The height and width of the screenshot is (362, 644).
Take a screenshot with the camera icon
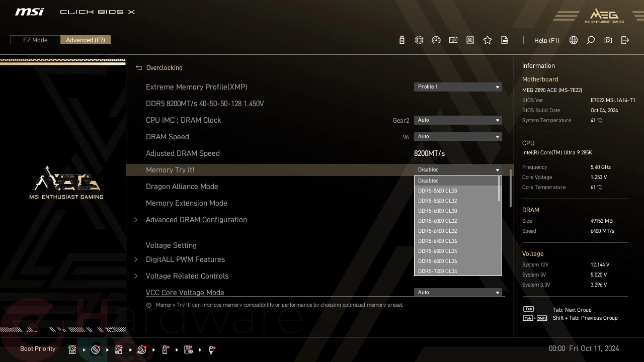(x=608, y=40)
